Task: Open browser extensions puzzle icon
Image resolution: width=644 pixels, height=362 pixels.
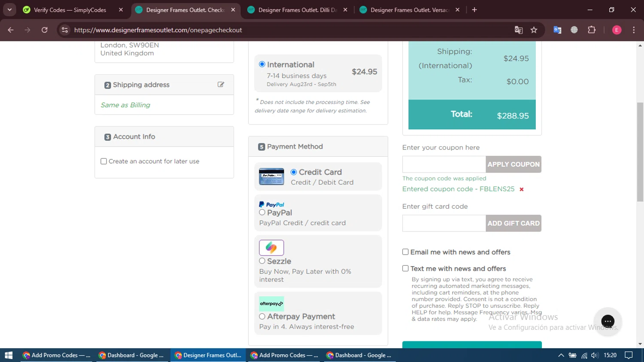Action: [592, 30]
